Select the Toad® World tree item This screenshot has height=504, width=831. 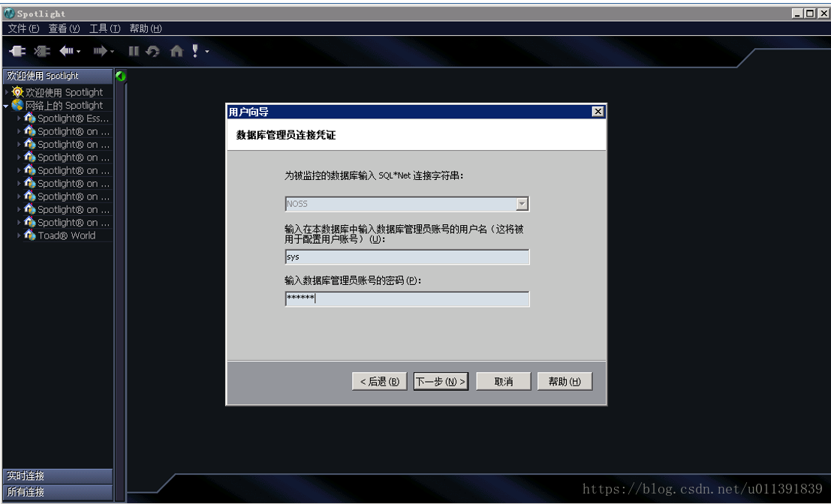point(67,235)
